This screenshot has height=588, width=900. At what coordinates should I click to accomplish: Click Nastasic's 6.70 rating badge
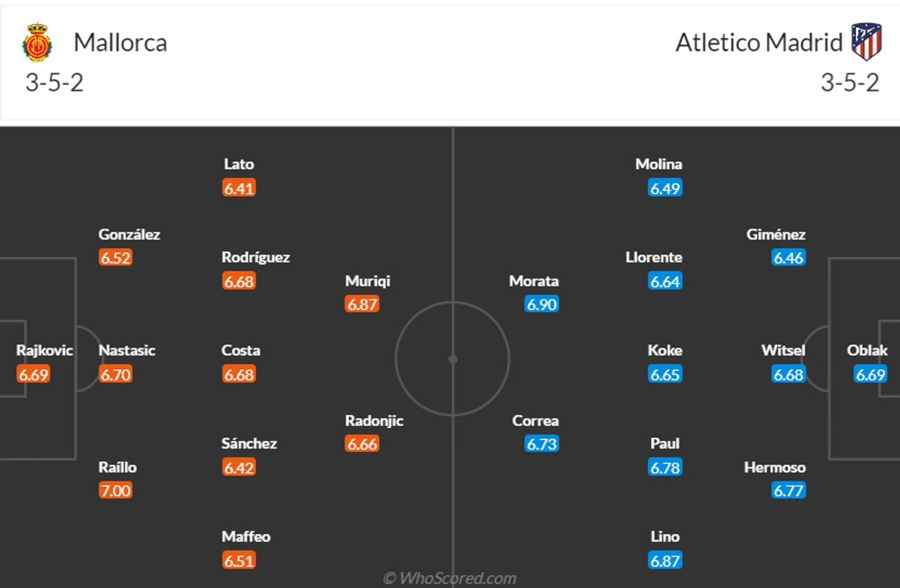tap(115, 375)
